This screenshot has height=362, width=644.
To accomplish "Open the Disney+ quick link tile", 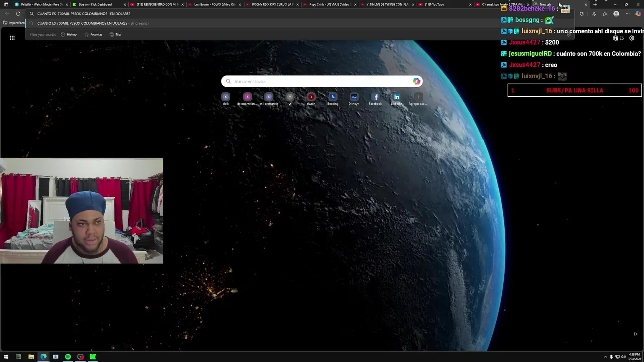I will (x=354, y=99).
